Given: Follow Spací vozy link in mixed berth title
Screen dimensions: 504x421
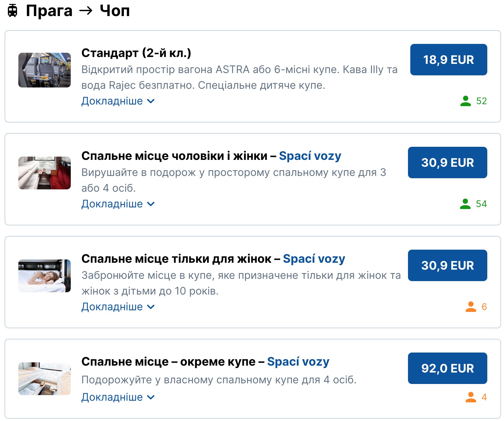Looking at the screenshot, I should 310,156.
